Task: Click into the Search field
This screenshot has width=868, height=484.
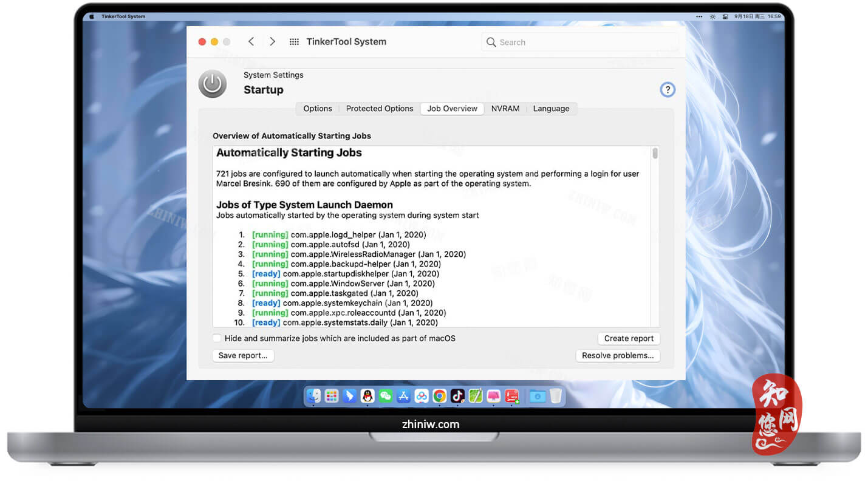Action: 580,42
